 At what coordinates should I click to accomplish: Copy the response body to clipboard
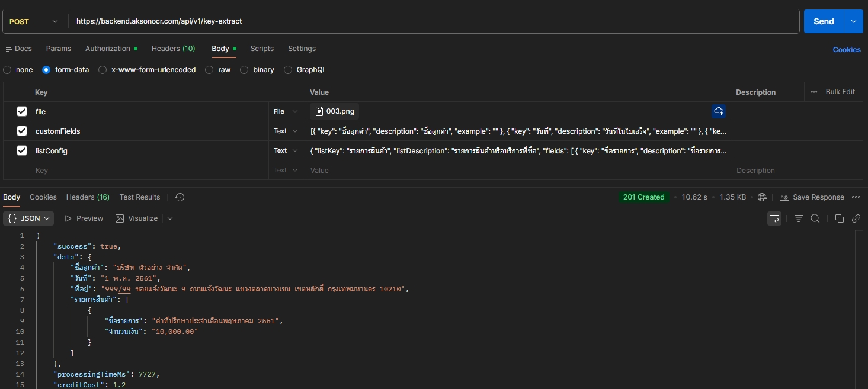point(840,218)
